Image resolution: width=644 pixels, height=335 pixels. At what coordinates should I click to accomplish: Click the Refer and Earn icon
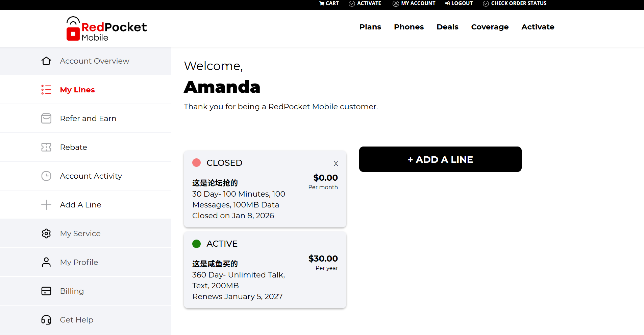click(x=46, y=118)
